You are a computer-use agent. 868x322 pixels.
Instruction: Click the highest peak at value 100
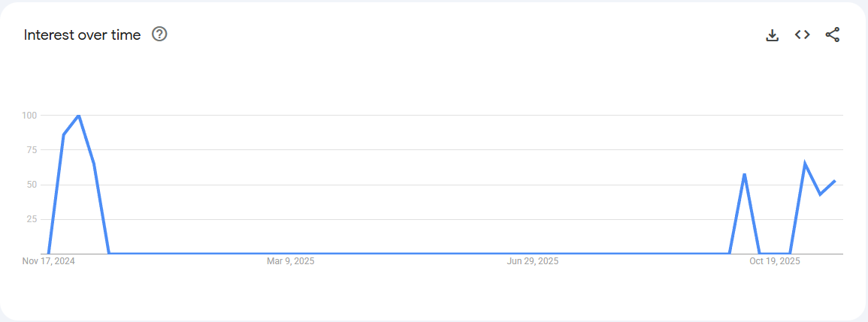tap(79, 116)
